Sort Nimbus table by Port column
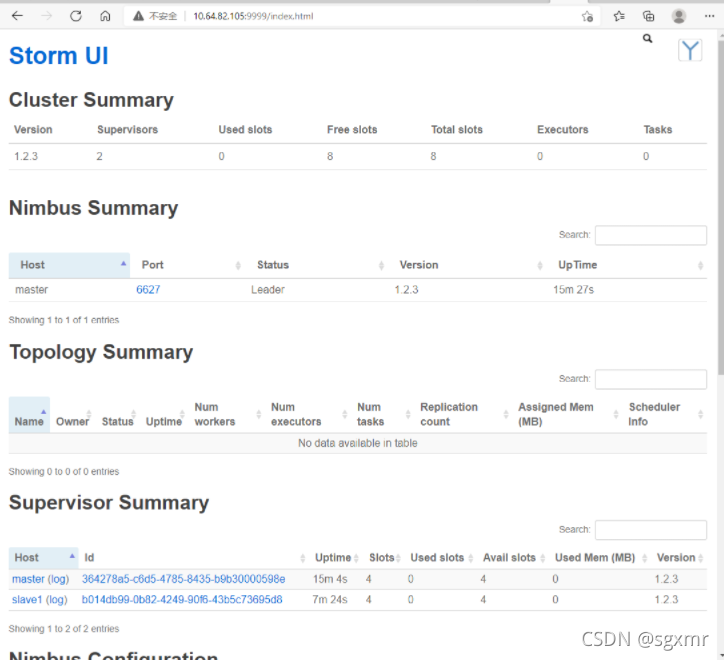This screenshot has width=724, height=660. point(187,265)
